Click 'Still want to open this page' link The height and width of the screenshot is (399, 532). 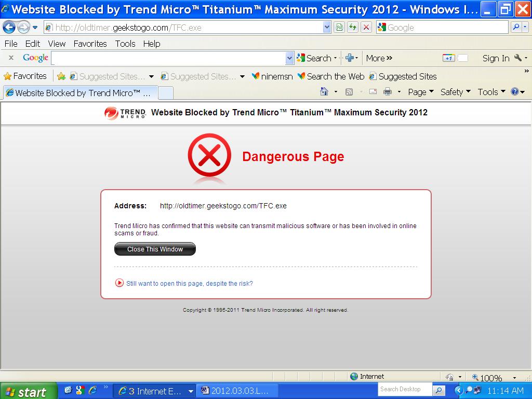coord(190,283)
